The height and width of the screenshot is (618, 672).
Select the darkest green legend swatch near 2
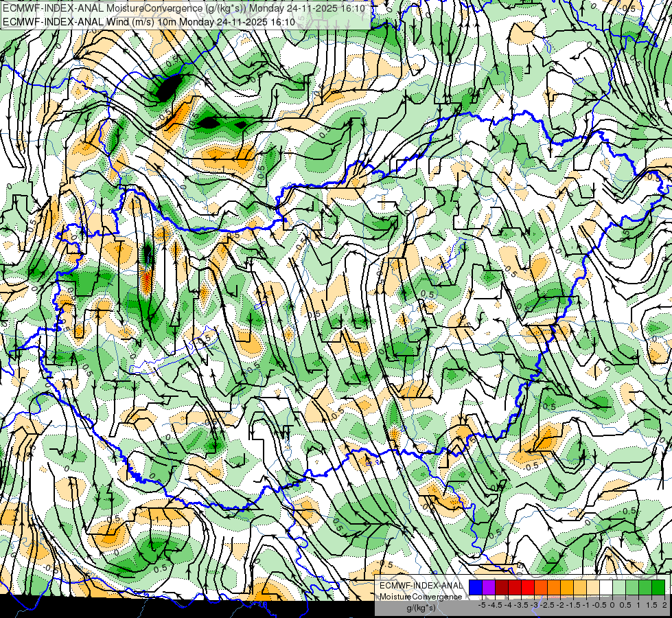658,588
